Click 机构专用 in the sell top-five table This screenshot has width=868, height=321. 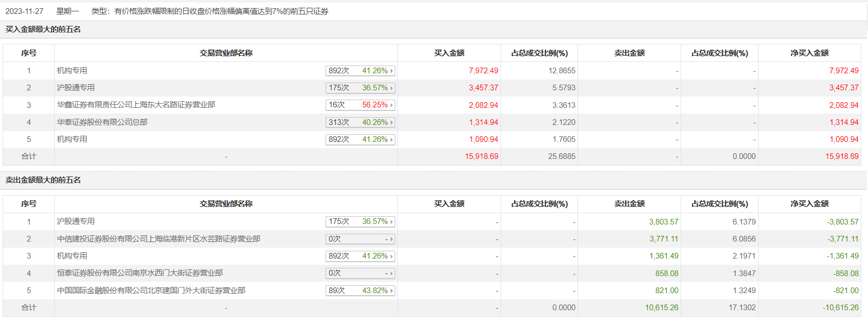point(72,256)
